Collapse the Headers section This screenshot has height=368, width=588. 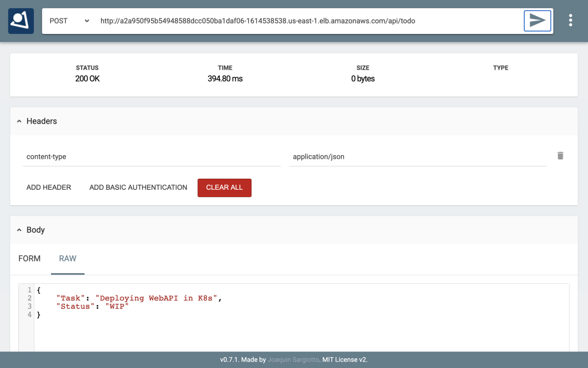pos(20,121)
